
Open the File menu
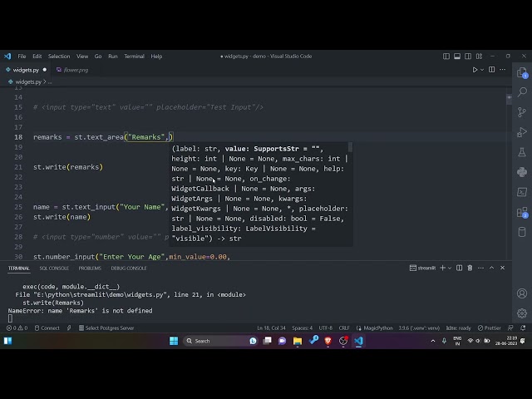[22, 57]
